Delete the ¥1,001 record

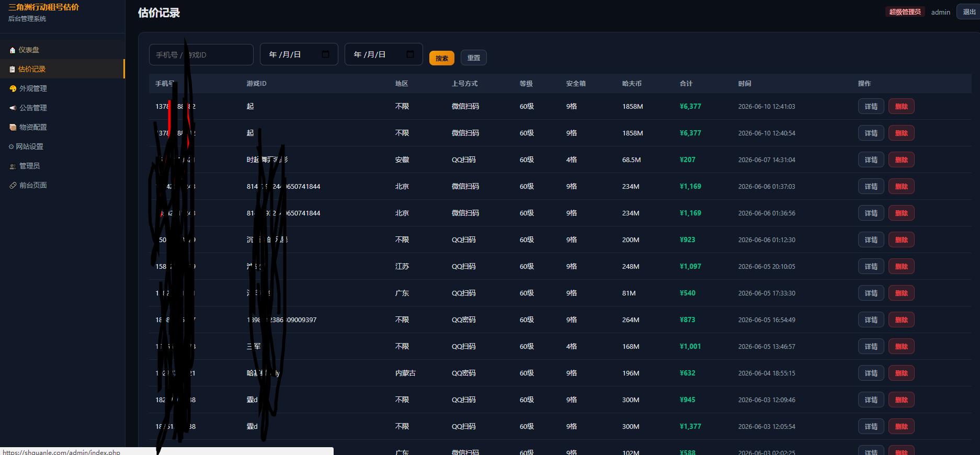pyautogui.click(x=902, y=346)
